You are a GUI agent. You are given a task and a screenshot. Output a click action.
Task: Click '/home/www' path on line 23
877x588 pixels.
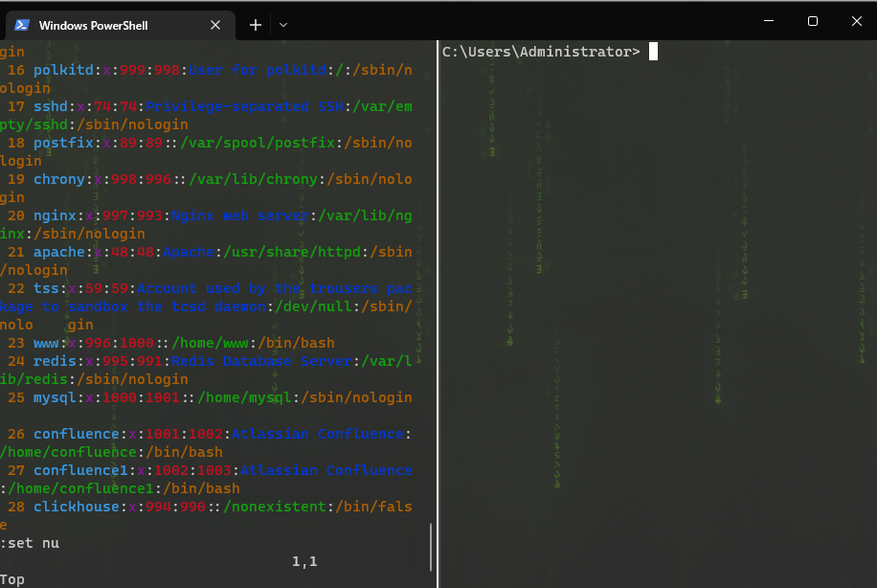point(210,343)
